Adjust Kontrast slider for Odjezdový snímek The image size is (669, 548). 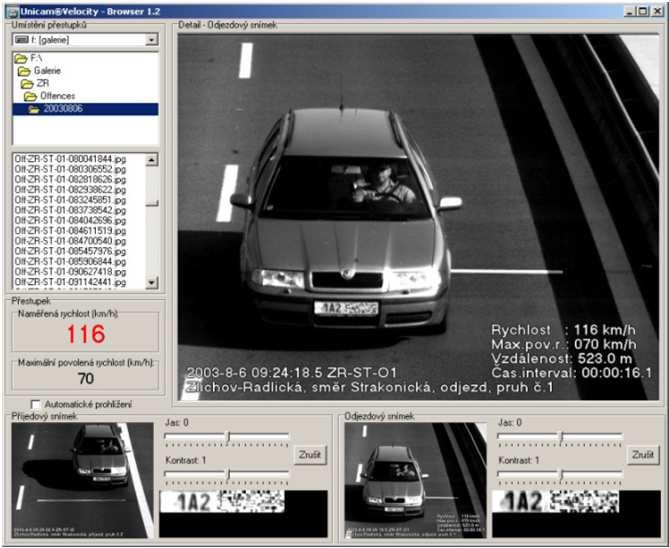pyautogui.click(x=561, y=474)
